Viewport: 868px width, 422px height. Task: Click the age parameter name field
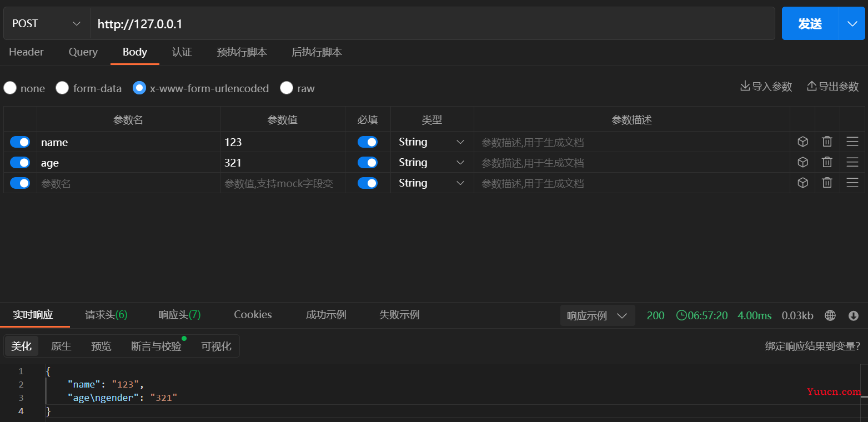pyautogui.click(x=128, y=163)
